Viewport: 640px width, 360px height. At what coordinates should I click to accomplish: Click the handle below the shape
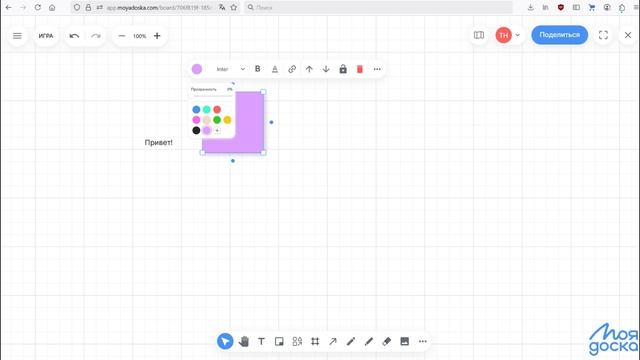(233, 161)
